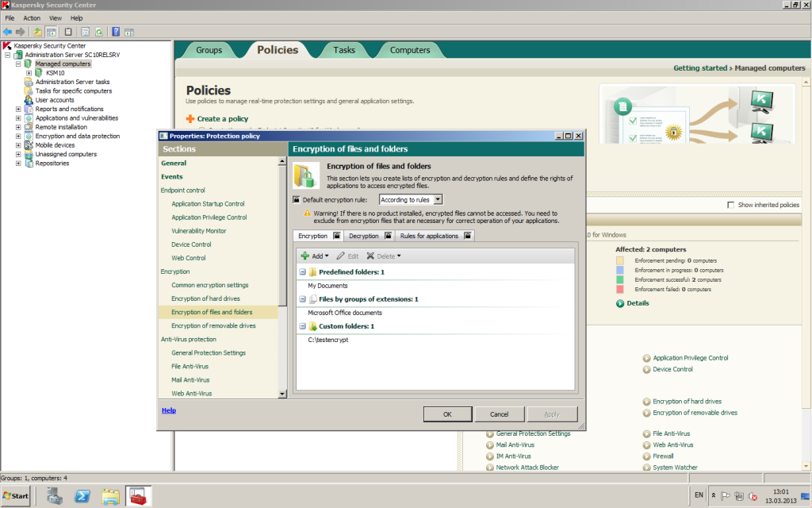Viewport: 812px width, 508px height.
Task: Open the File menu
Action: [10, 18]
